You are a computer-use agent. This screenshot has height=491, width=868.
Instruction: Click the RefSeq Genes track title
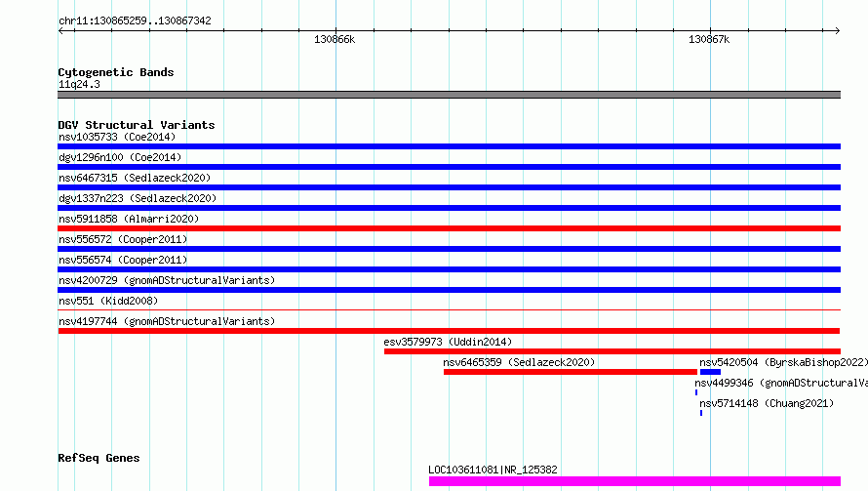coord(99,459)
